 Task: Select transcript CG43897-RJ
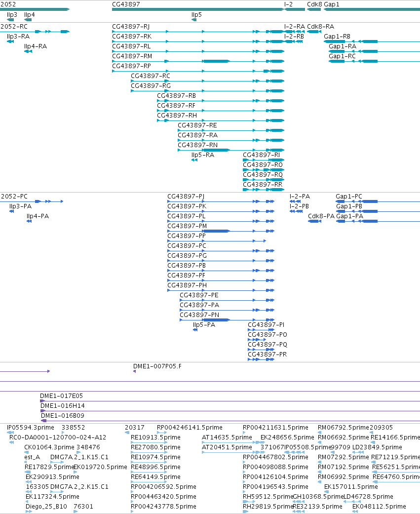tap(198, 32)
